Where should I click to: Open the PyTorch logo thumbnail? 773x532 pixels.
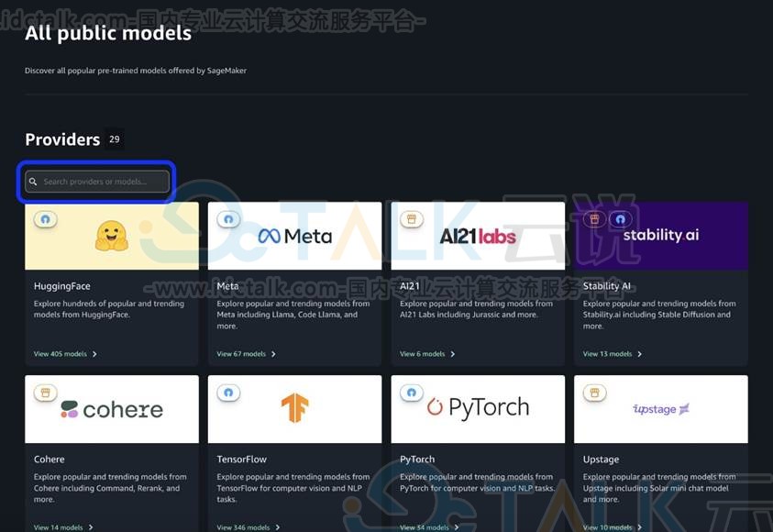tap(478, 409)
